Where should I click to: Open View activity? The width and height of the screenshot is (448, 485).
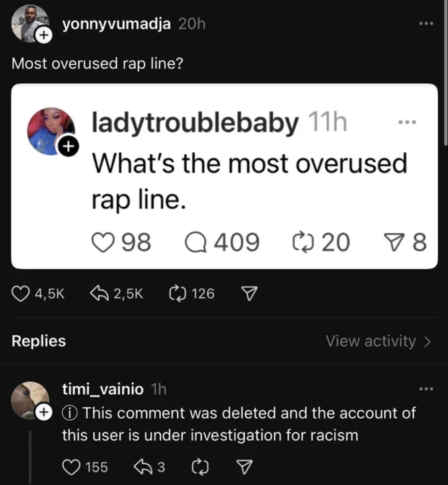pyautogui.click(x=379, y=341)
